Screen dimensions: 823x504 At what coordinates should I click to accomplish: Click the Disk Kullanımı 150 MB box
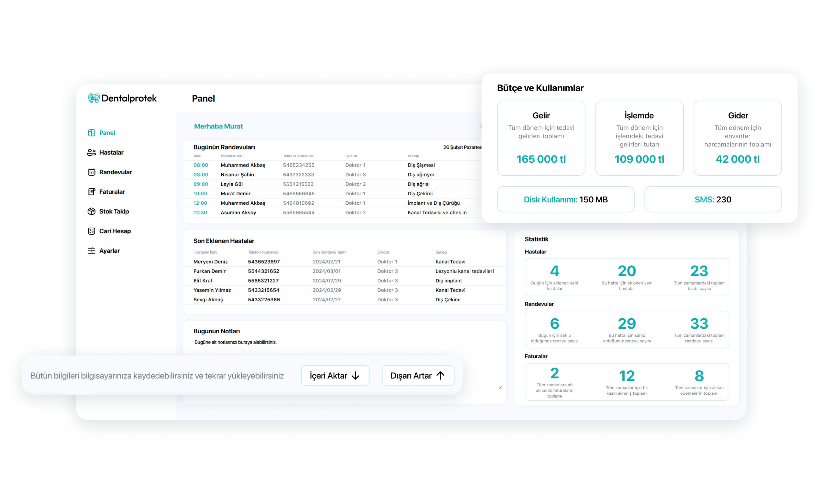point(565,199)
